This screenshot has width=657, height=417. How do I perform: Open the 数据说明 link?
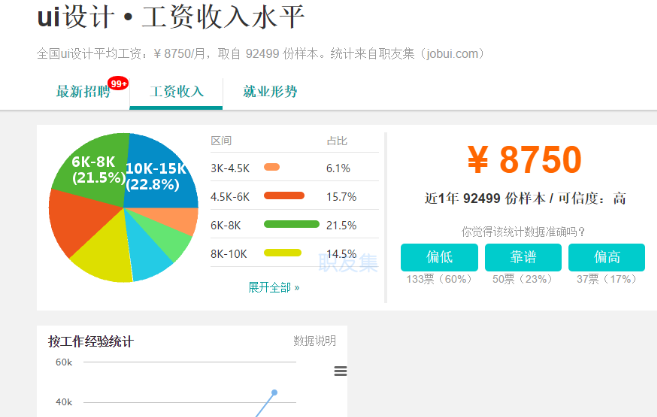314,341
